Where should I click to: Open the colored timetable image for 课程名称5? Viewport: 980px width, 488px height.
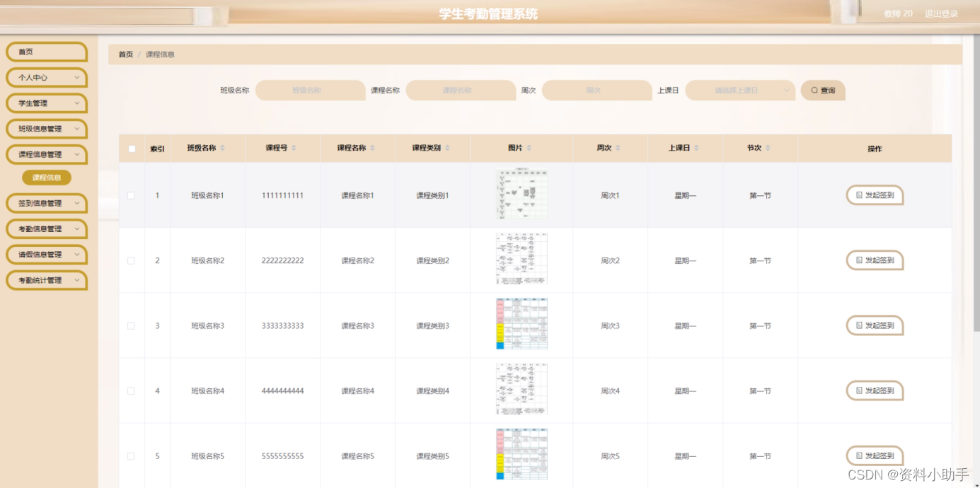point(521,455)
